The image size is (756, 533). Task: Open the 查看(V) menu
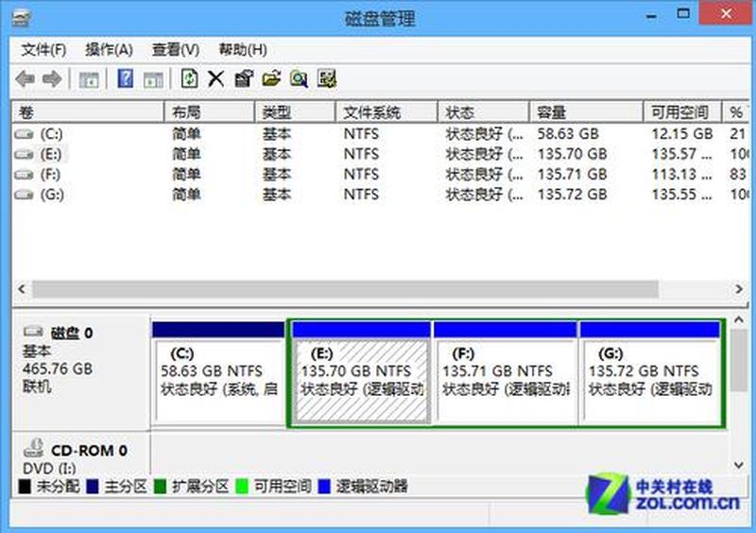[x=176, y=50]
